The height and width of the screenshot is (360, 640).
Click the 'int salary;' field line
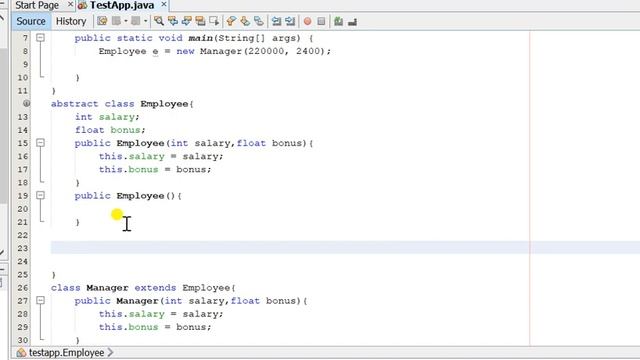[107, 117]
